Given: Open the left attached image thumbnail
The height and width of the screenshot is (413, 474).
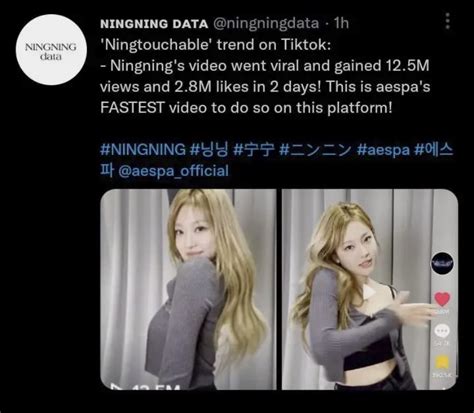Looking at the screenshot, I should tap(188, 289).
